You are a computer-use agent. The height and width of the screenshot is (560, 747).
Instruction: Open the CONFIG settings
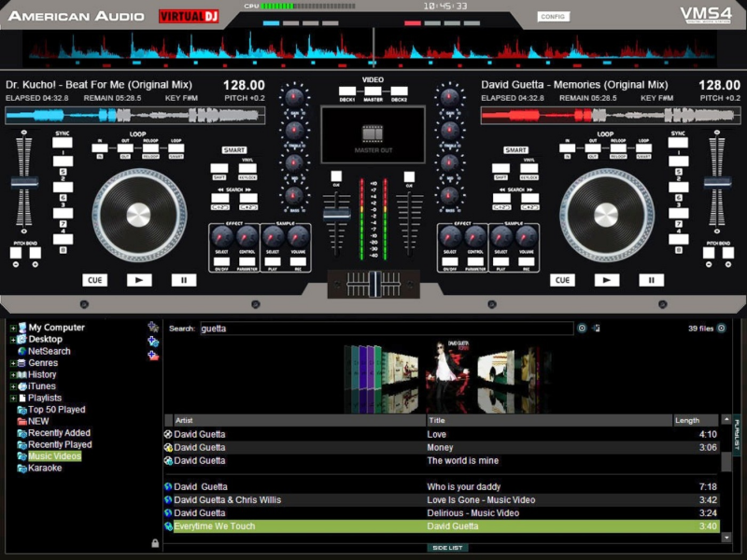point(553,17)
